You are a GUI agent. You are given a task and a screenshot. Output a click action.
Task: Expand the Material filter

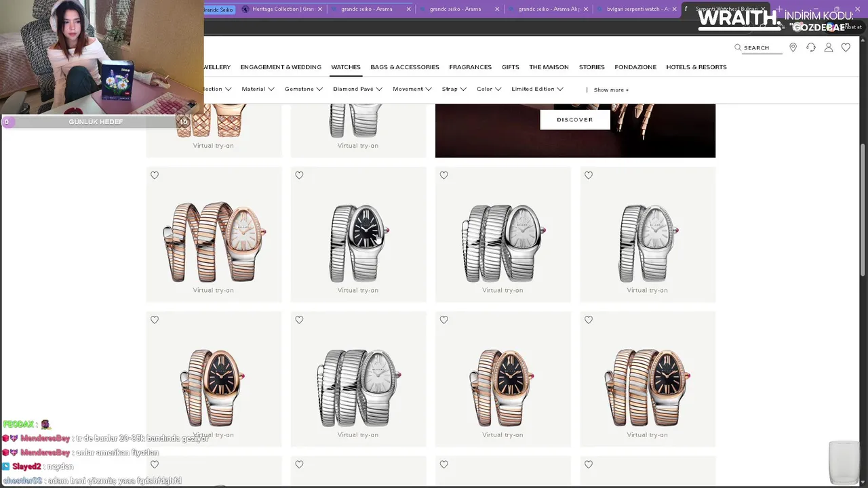point(258,89)
